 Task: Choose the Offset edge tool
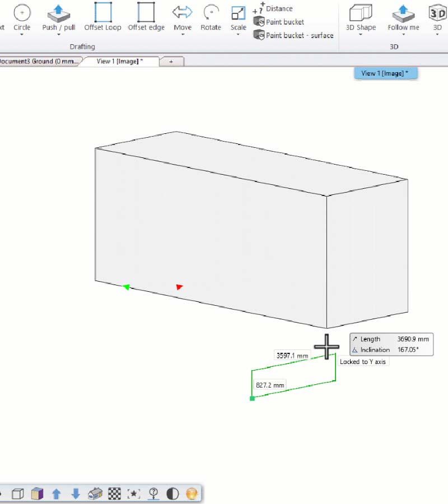[146, 17]
